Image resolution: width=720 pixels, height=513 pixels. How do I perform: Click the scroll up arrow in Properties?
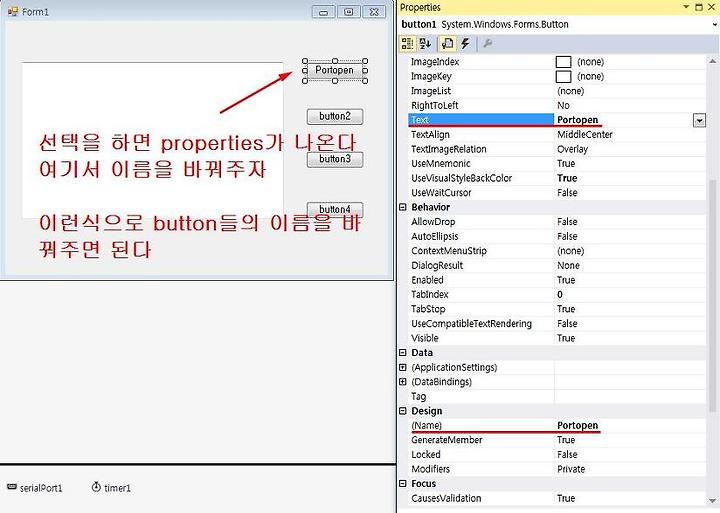point(712,61)
